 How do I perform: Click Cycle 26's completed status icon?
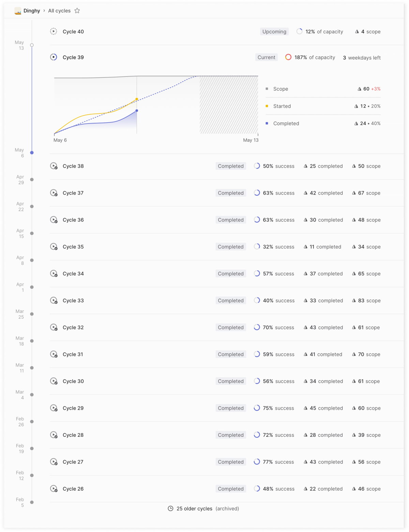point(55,489)
